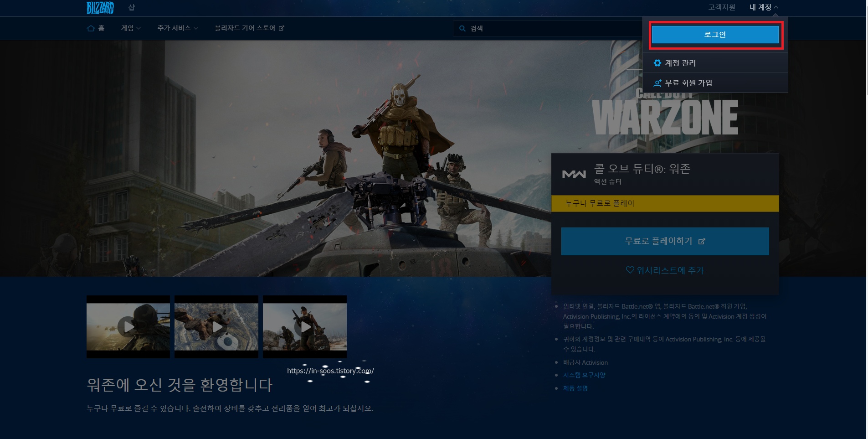Image resolution: width=868 pixels, height=439 pixels.
Task: Click 누구나 무료로 플레이 banner text
Action: click(600, 203)
